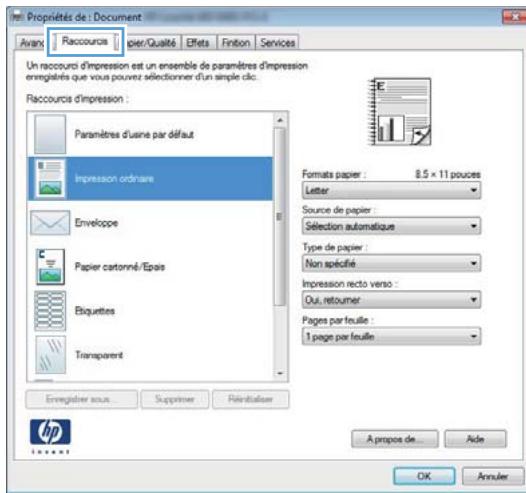This screenshot has width=526, height=493.
Task: Click the printer icon in title bar
Action: point(17,16)
